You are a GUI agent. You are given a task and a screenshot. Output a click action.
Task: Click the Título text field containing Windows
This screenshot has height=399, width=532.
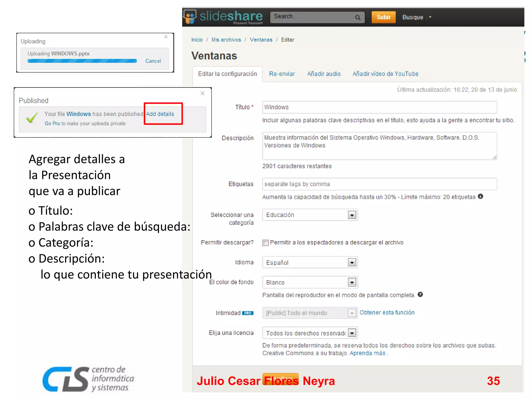click(x=380, y=107)
